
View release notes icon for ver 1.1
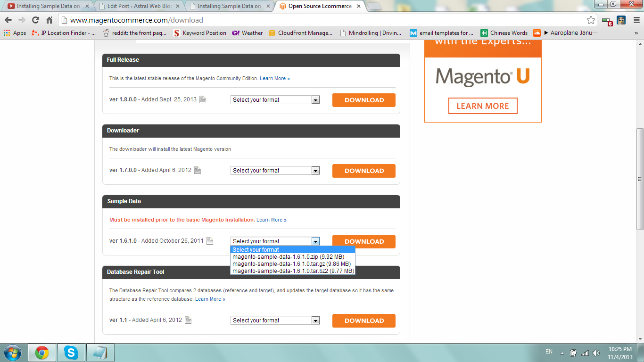pos(188,320)
